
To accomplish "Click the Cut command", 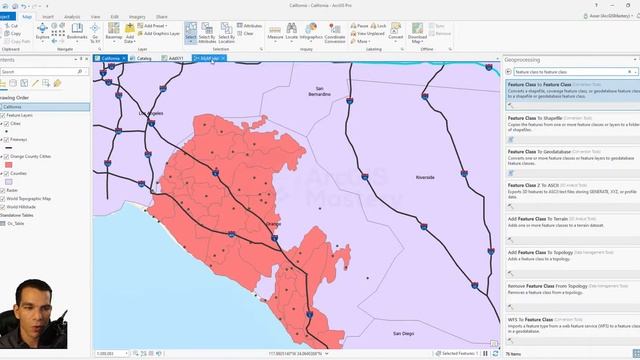I will tap(11, 26).
